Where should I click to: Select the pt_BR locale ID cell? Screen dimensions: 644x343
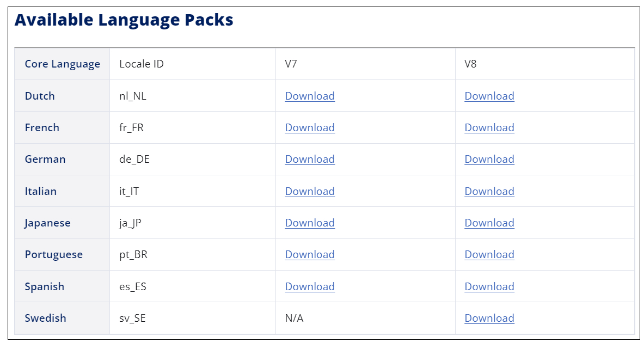tap(133, 254)
